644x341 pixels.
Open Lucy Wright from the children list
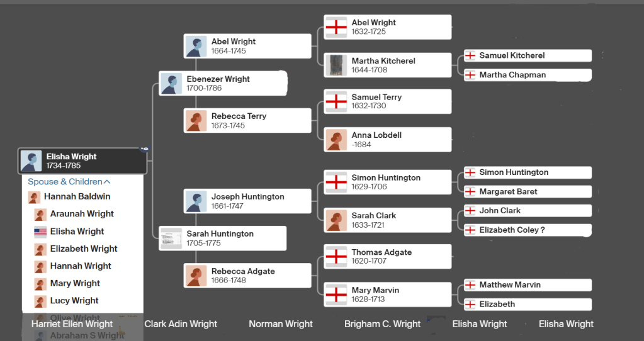click(74, 301)
